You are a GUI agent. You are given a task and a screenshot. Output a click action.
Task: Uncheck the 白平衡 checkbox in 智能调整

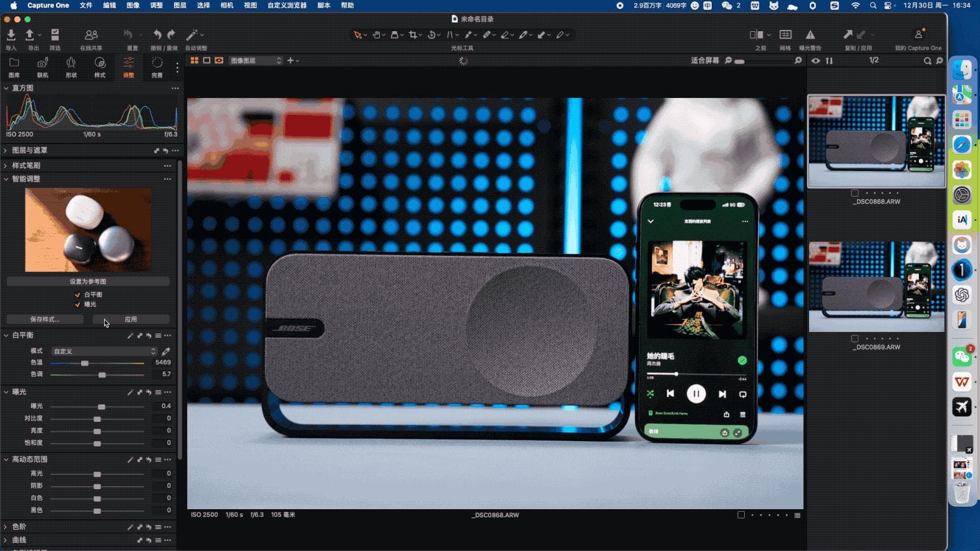[x=78, y=295]
